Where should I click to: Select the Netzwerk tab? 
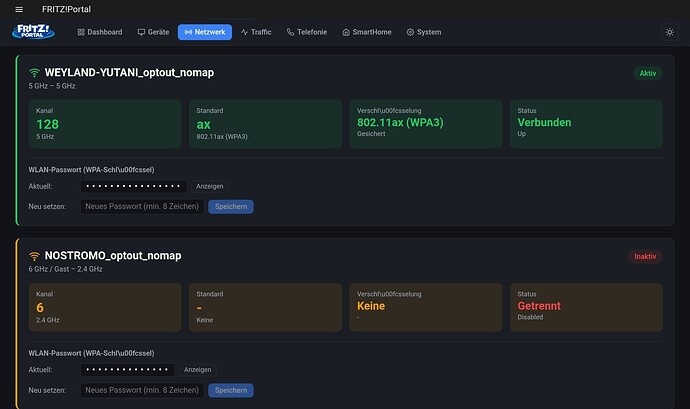pos(205,32)
